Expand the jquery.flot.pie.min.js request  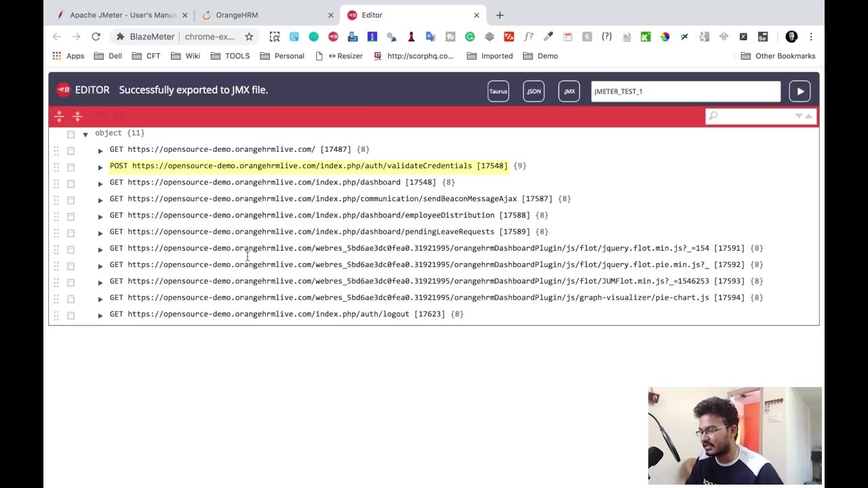coord(100,266)
